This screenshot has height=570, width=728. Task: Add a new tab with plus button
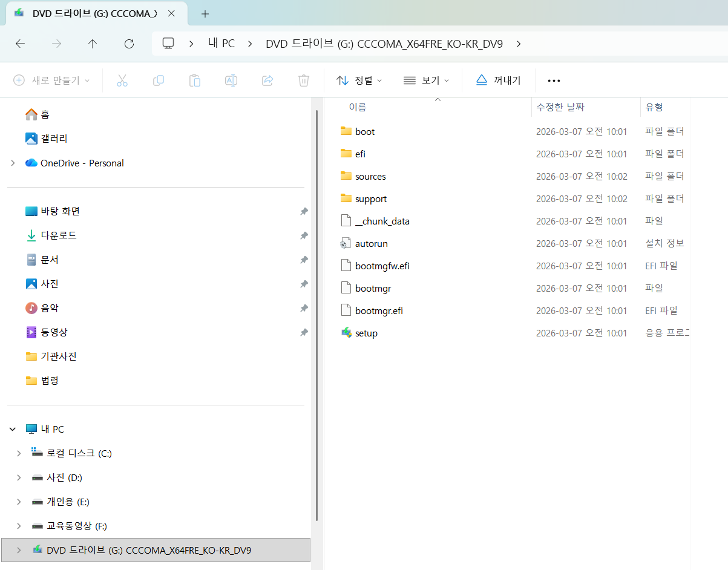[205, 13]
